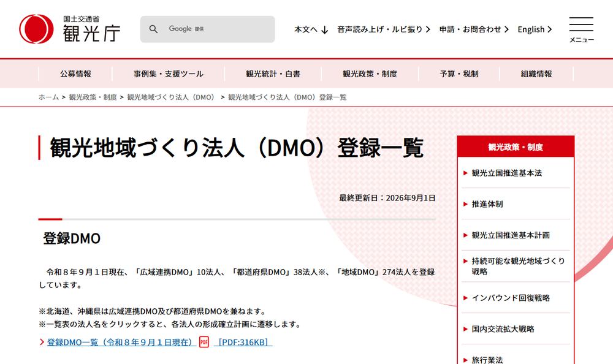
Task: Open the 観光政策・制度 nav menu
Action: (370, 74)
